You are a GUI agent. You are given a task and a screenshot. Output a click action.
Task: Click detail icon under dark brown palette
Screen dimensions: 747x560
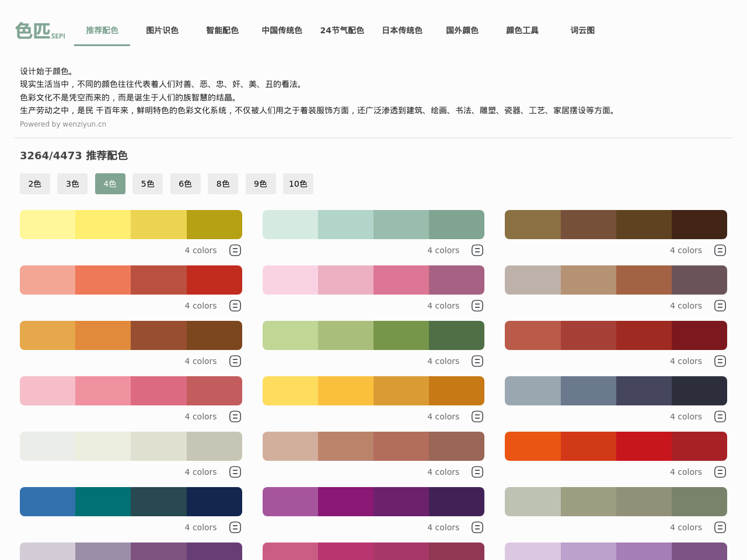[720, 250]
